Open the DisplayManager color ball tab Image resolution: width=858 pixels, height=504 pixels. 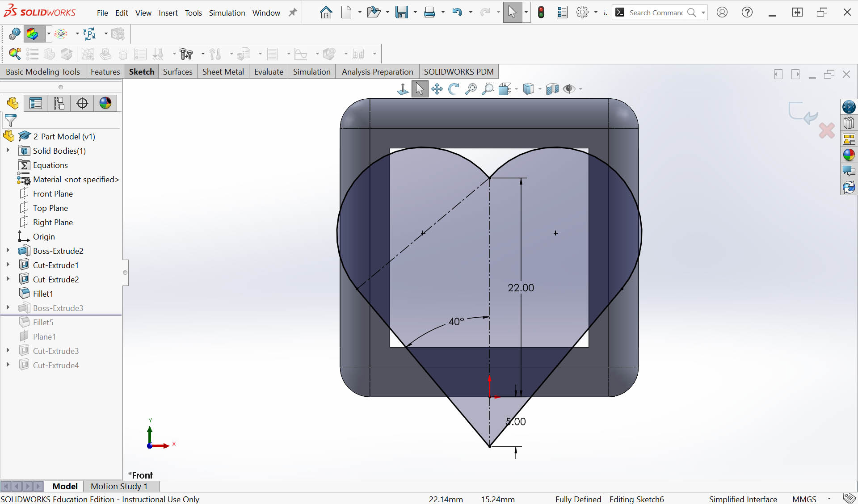coord(105,103)
